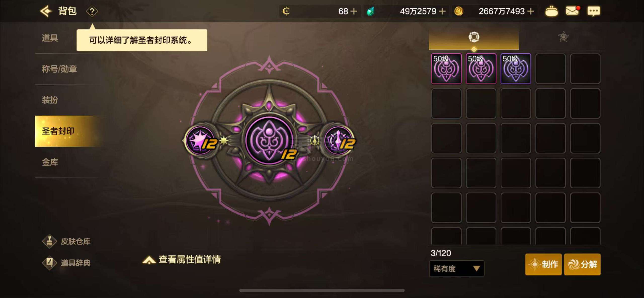Click the 分解 disassemble button

[582, 264]
